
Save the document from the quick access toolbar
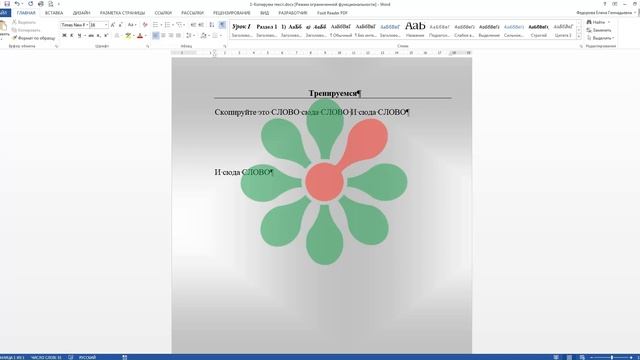click(x=7, y=4)
